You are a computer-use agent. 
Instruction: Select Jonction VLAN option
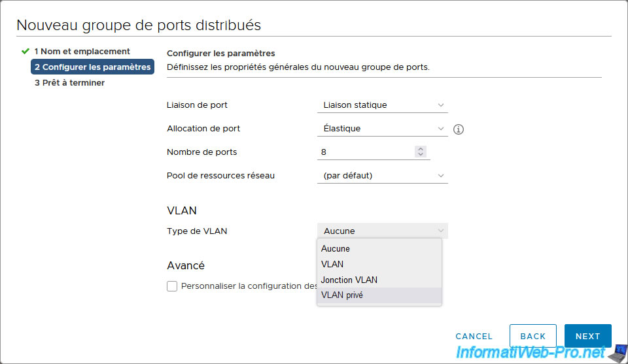379,280
